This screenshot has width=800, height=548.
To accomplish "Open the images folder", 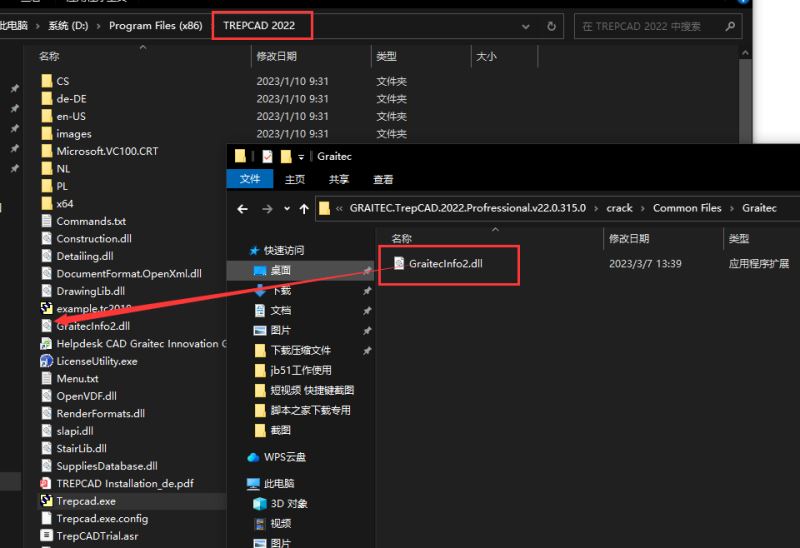I will pos(73,134).
